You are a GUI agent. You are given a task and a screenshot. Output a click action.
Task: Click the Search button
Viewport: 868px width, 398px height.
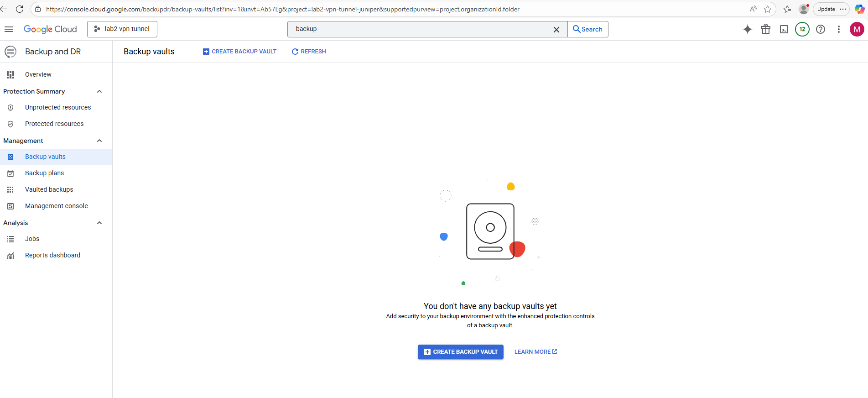coord(588,29)
